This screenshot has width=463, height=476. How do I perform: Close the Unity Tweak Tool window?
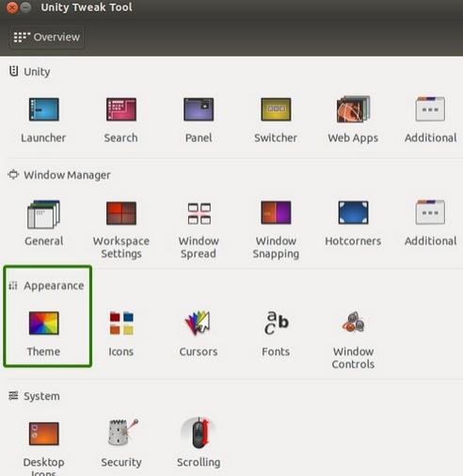12,8
